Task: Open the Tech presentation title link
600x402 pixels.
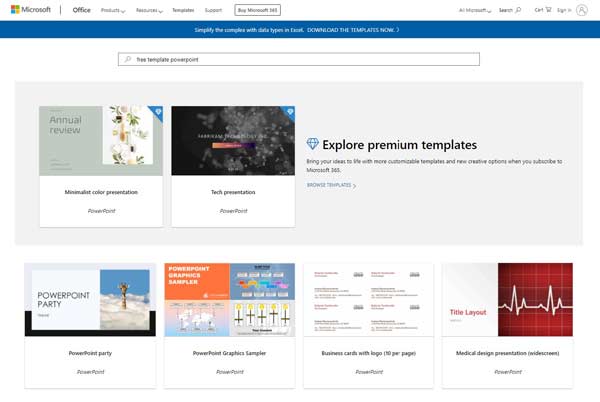Action: pyautogui.click(x=233, y=192)
